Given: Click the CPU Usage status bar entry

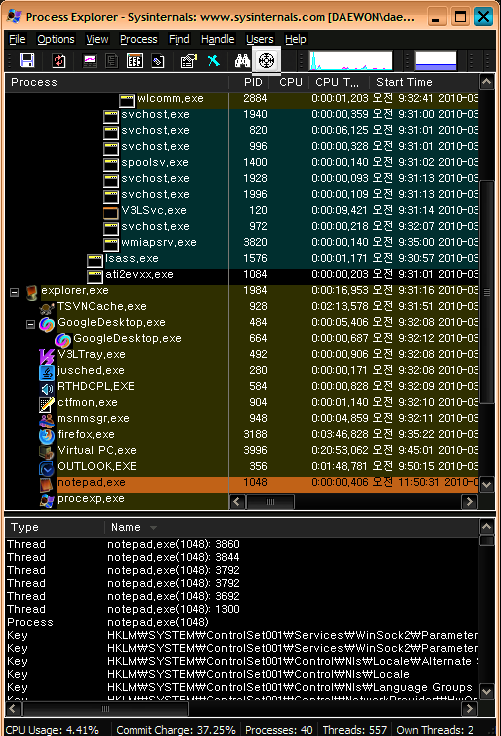Looking at the screenshot, I should point(53,730).
